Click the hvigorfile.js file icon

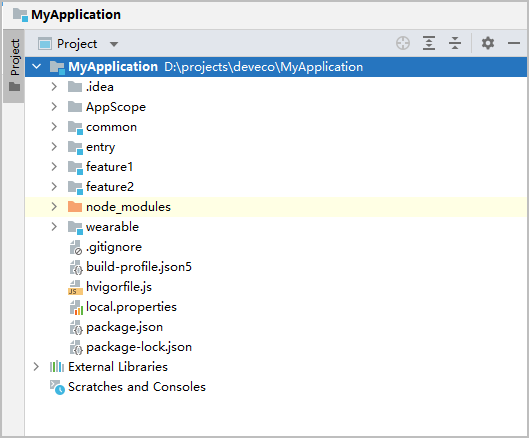[x=75, y=287]
